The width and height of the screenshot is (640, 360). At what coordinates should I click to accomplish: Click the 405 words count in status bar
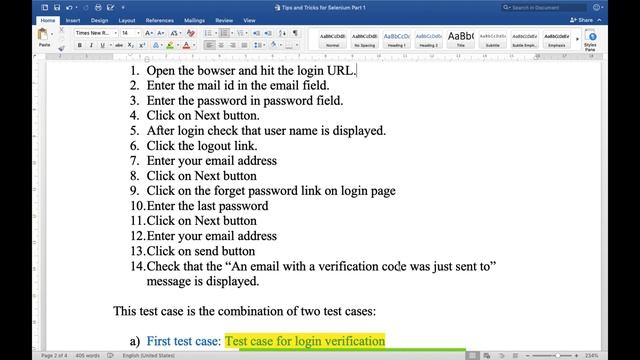(87, 356)
